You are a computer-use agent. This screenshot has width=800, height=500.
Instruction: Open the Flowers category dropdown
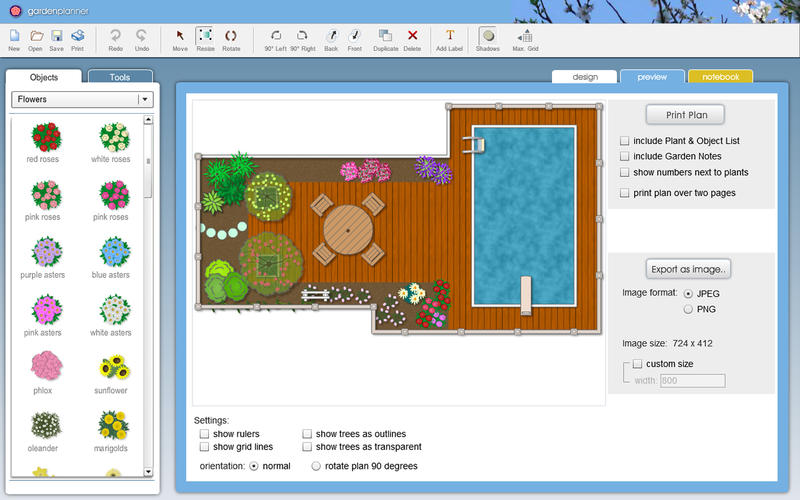(x=145, y=99)
